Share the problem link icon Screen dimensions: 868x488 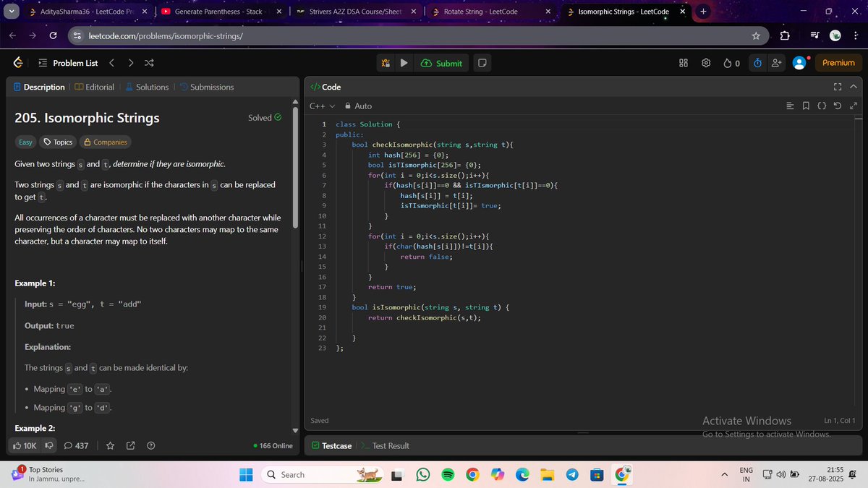point(130,445)
